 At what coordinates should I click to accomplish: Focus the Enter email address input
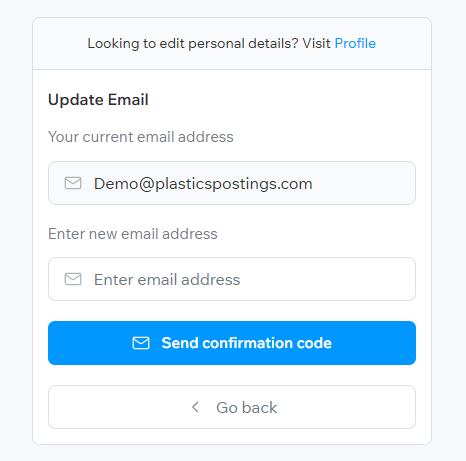click(x=232, y=279)
